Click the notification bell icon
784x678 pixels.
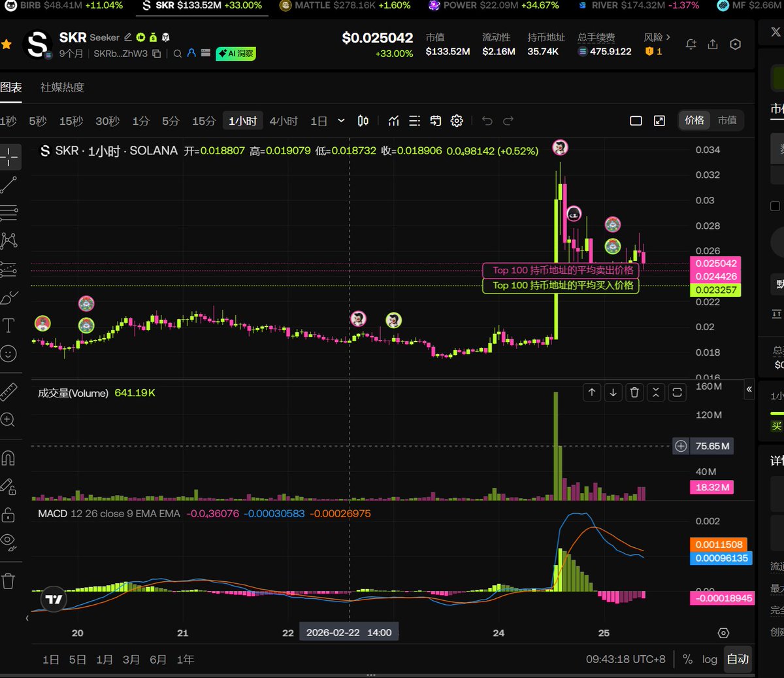pos(691,44)
